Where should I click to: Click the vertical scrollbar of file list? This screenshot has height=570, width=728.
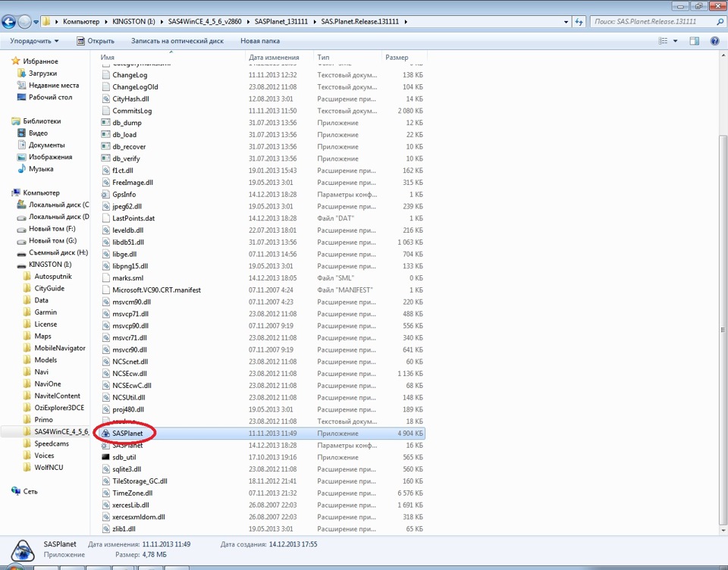tap(723, 329)
